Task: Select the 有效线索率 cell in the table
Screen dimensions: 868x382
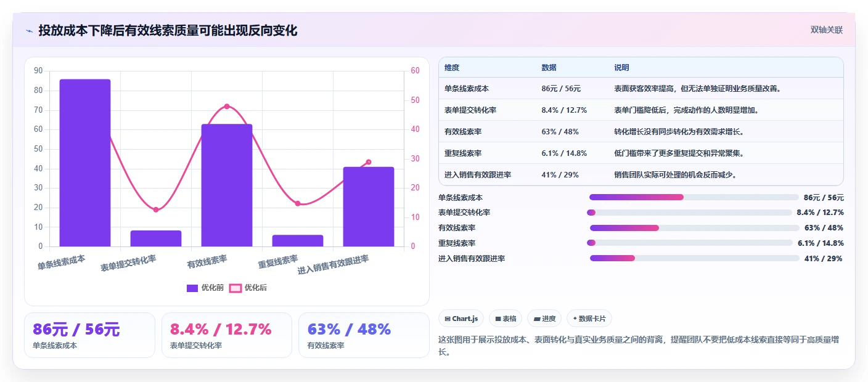Action: pos(463,132)
